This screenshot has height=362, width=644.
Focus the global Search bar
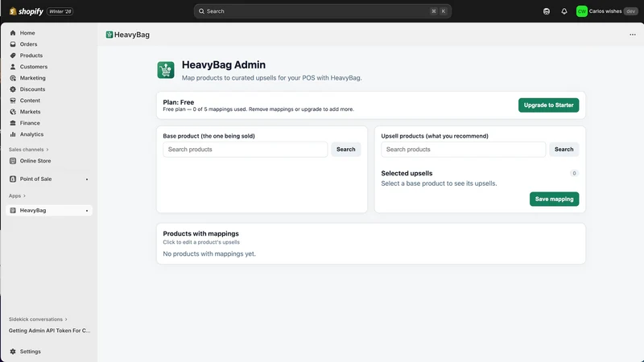coord(323,11)
